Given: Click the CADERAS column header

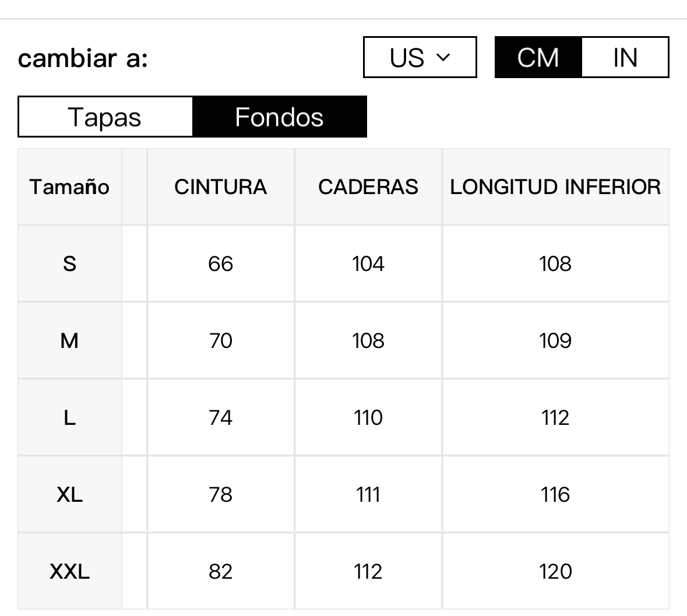Looking at the screenshot, I should (368, 186).
